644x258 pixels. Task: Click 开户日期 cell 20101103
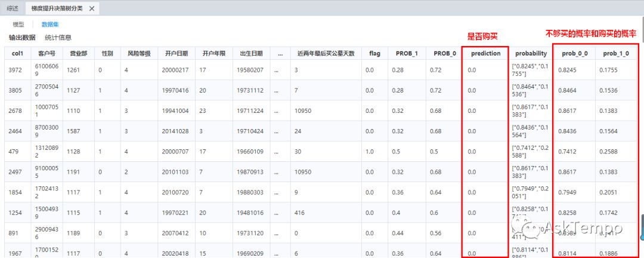pyautogui.click(x=175, y=172)
